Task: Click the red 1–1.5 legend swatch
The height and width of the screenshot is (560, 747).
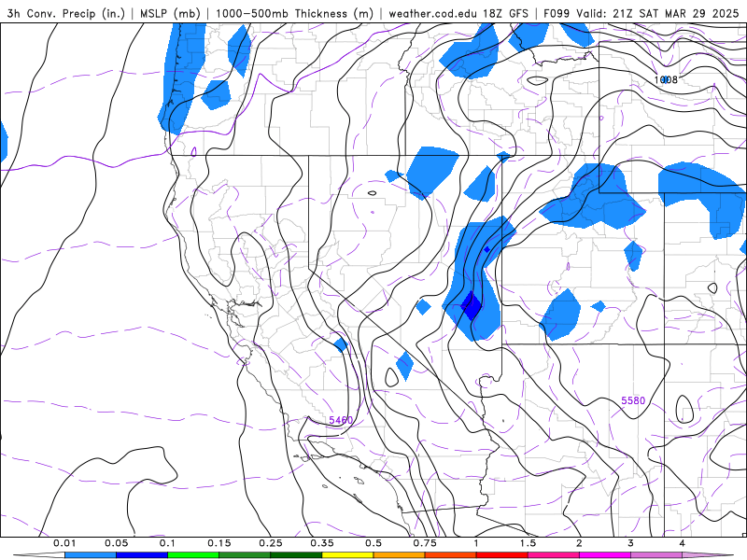Action: (x=502, y=555)
